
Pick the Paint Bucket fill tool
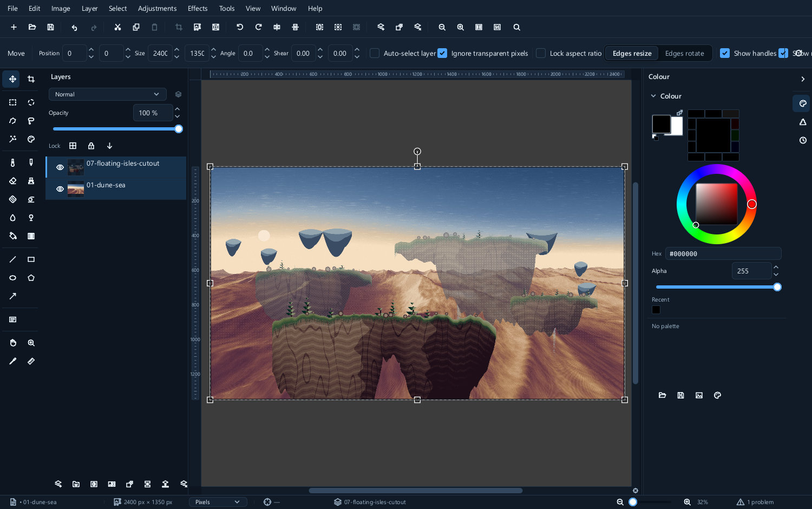pos(12,236)
